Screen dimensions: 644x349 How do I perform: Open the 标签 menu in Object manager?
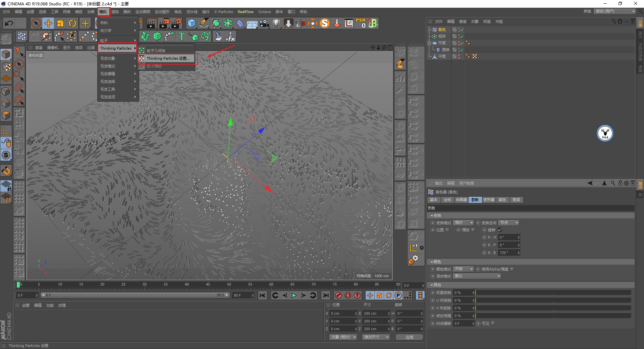tap(487, 21)
